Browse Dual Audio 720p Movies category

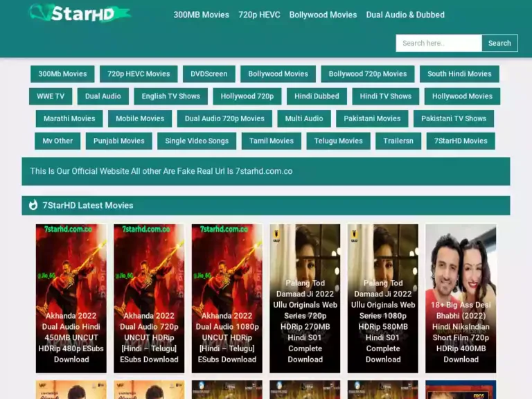(x=224, y=118)
